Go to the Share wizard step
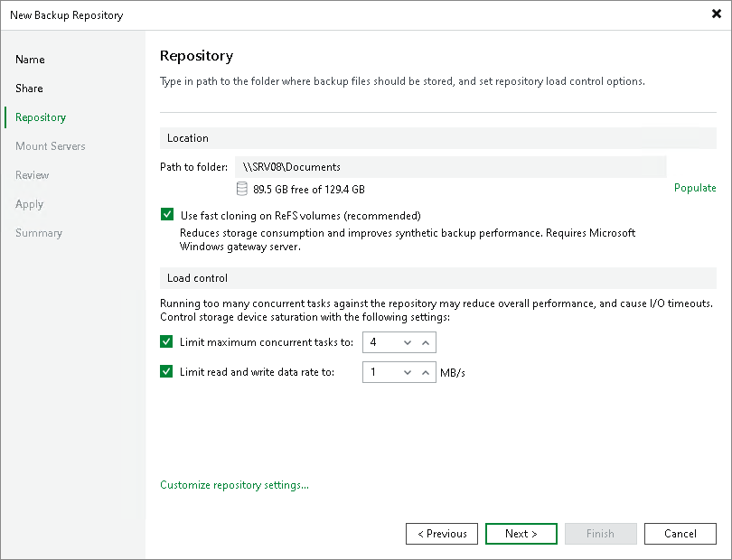The height and width of the screenshot is (560, 732). pos(29,89)
